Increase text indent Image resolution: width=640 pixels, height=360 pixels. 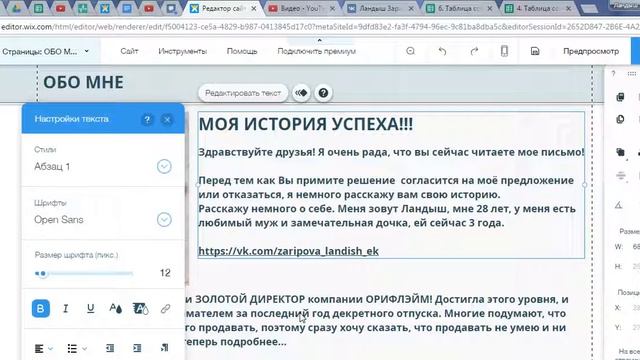pos(137,348)
